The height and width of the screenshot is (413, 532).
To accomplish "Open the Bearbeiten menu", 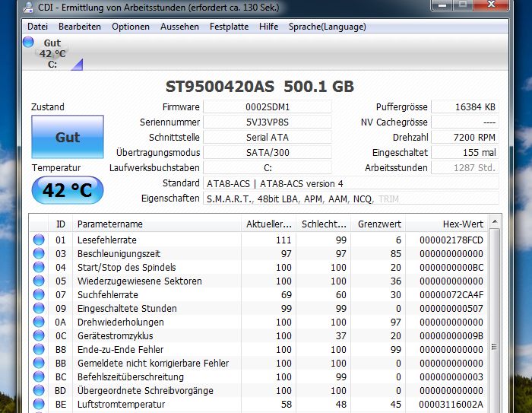I will [x=80, y=27].
